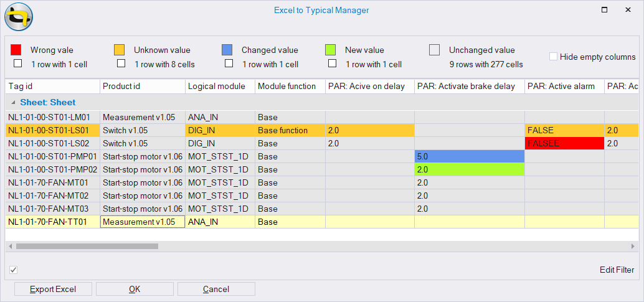Select the red FALSEE cell

coord(564,143)
